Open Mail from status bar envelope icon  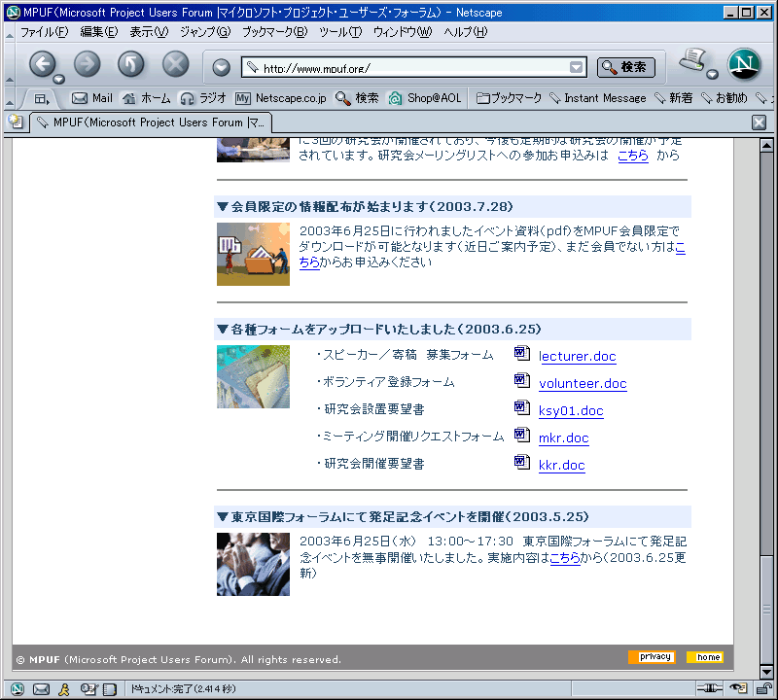pyautogui.click(x=41, y=688)
